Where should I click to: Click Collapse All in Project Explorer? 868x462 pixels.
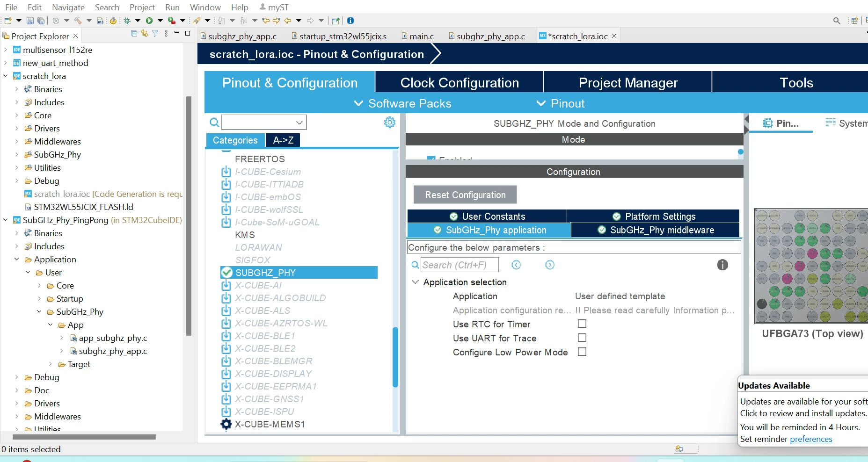134,33
